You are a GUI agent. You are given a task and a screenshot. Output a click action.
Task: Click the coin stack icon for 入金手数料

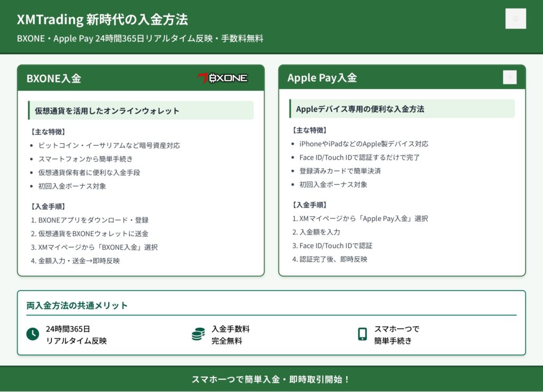pyautogui.click(x=198, y=334)
